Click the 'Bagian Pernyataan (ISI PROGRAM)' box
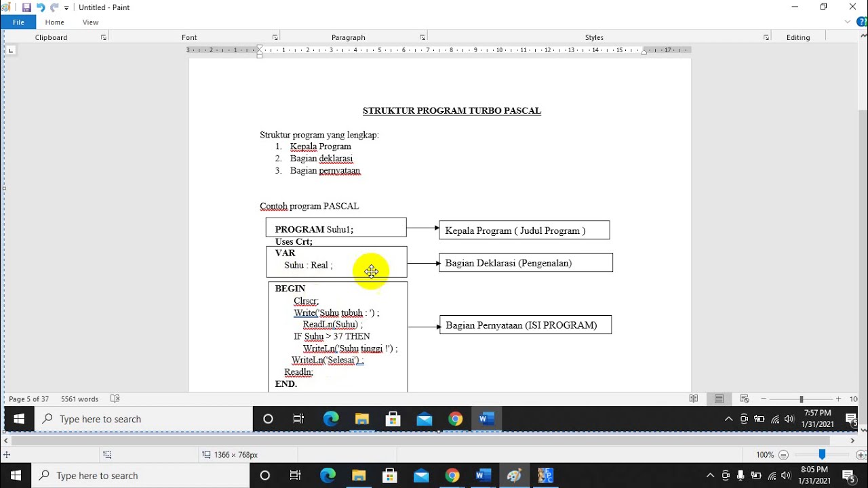This screenshot has width=868, height=488. [x=526, y=325]
